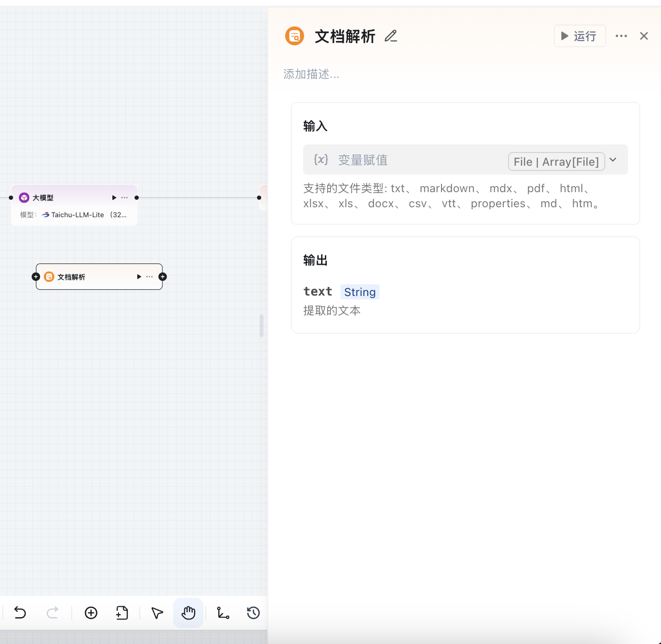
Task: Open the ... menu on the 文档解析 node
Action: [x=149, y=277]
